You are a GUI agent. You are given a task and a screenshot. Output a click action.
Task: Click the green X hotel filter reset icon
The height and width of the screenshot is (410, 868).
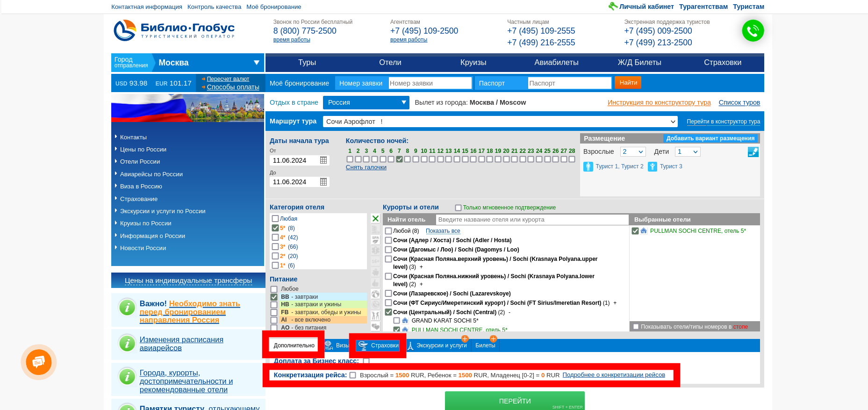(x=375, y=218)
